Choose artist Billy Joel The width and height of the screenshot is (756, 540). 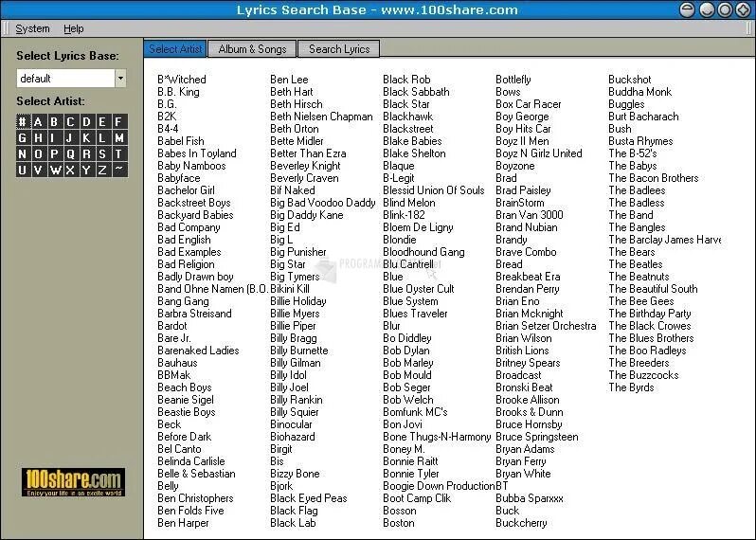pos(289,387)
